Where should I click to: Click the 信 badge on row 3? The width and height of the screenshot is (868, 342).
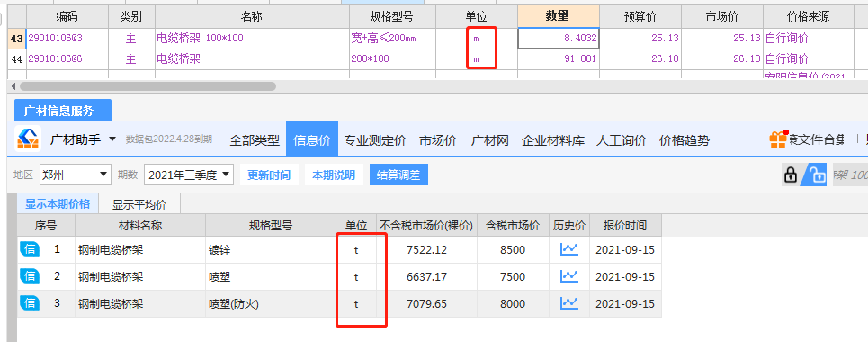[x=31, y=303]
